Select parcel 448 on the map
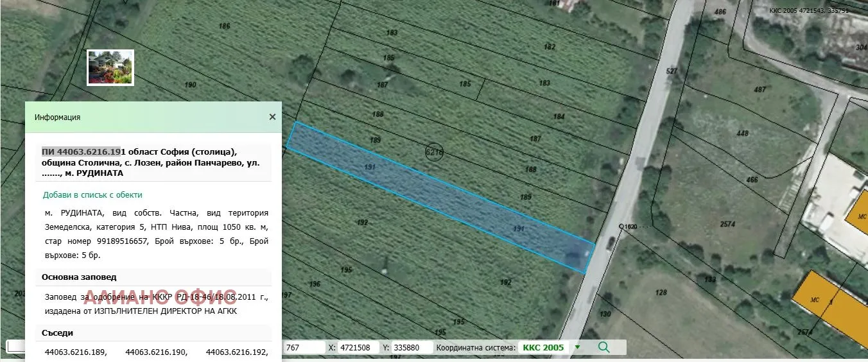This screenshot has width=868, height=362. point(743,134)
